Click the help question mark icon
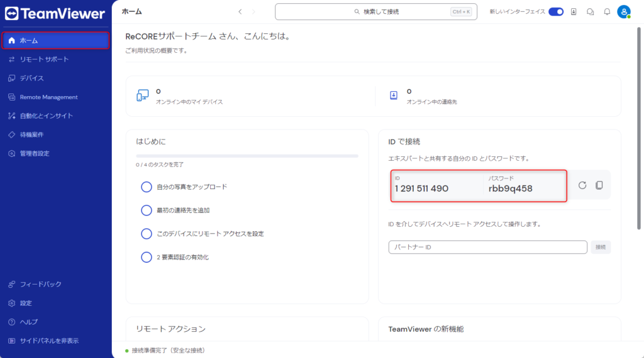The image size is (644, 358). (x=11, y=322)
